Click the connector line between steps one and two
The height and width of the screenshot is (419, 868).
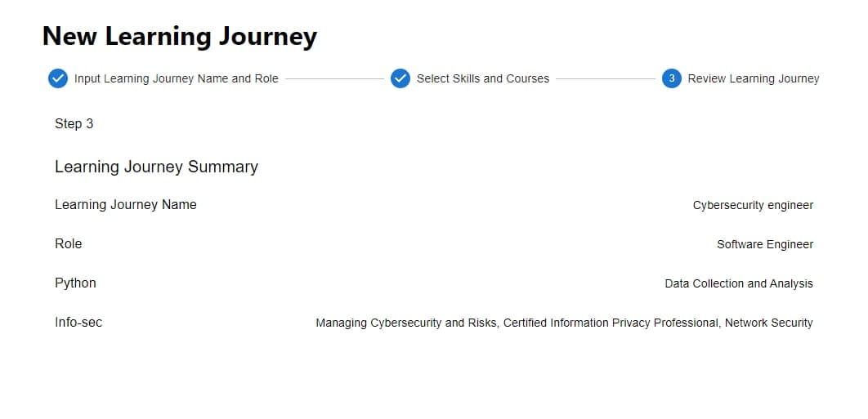pyautogui.click(x=334, y=78)
